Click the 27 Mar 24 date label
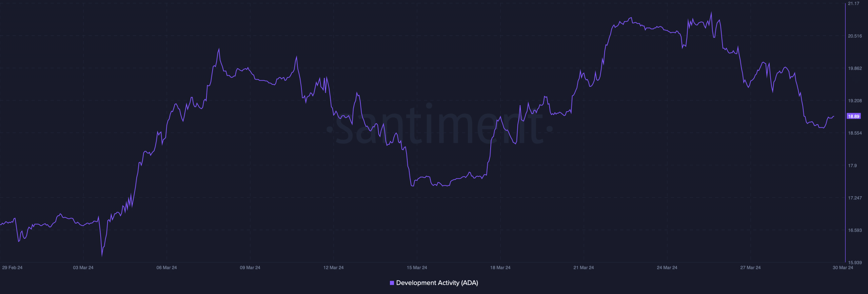The width and height of the screenshot is (868, 294). [x=750, y=268]
